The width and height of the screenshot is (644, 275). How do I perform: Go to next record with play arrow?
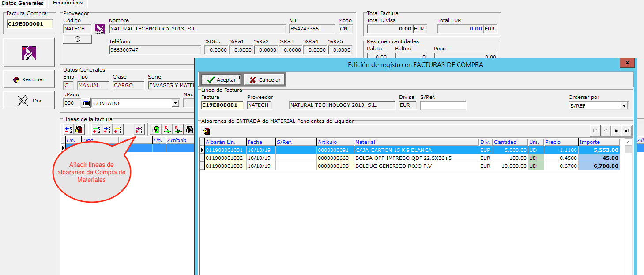(x=617, y=131)
